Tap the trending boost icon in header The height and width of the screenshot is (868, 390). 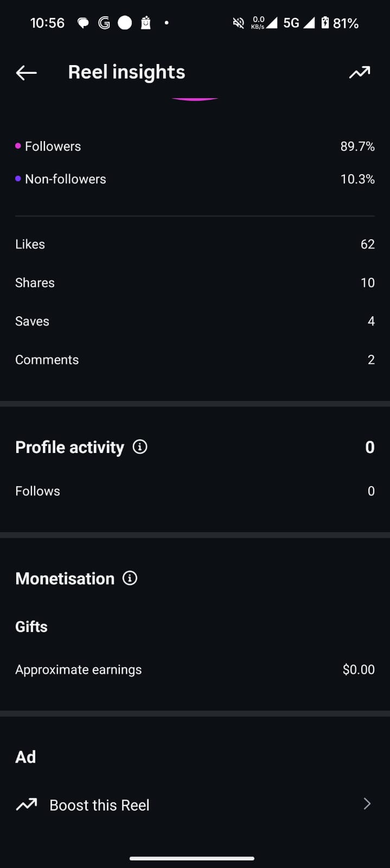(x=360, y=72)
